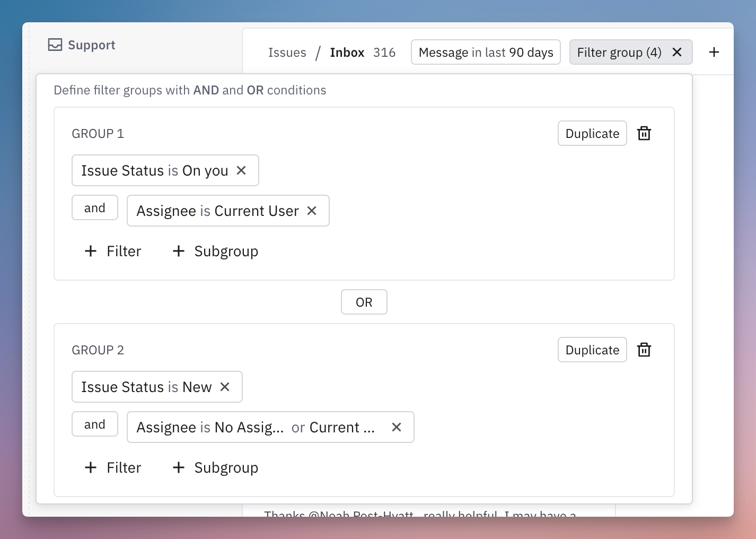Remove the Filter group (4) chip
The width and height of the screenshot is (756, 539).
pyautogui.click(x=677, y=52)
